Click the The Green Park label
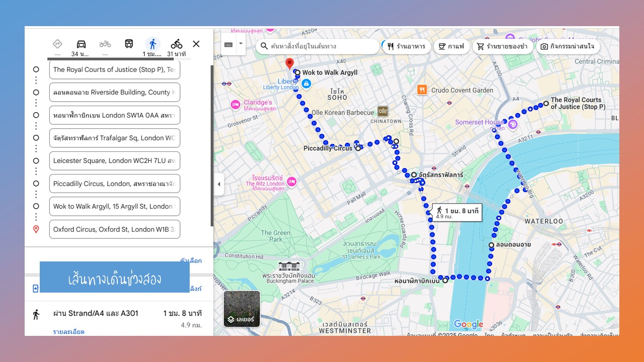Screen dimensions: 644x362 [276, 236]
